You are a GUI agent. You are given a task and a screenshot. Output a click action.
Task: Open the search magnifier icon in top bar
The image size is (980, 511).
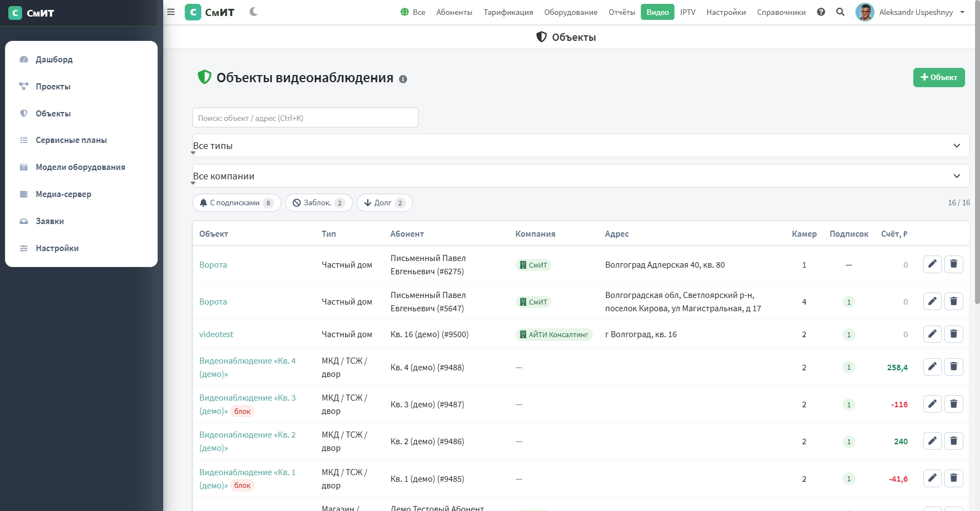coord(840,12)
